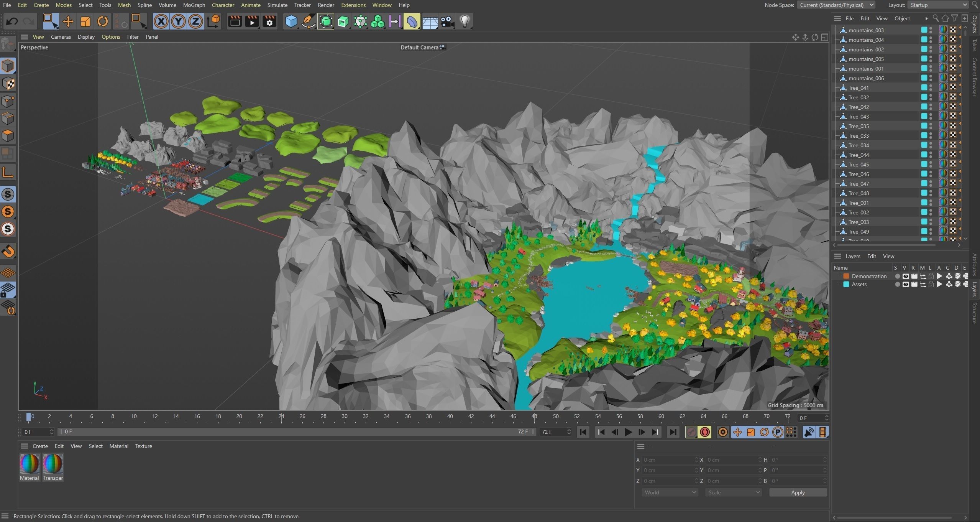Image resolution: width=980 pixels, height=522 pixels.
Task: Toggle X-axis lock
Action: click(x=161, y=21)
